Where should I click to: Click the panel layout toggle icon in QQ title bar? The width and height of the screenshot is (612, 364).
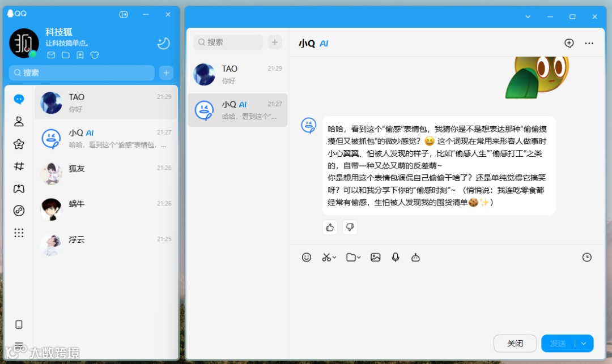click(x=124, y=14)
